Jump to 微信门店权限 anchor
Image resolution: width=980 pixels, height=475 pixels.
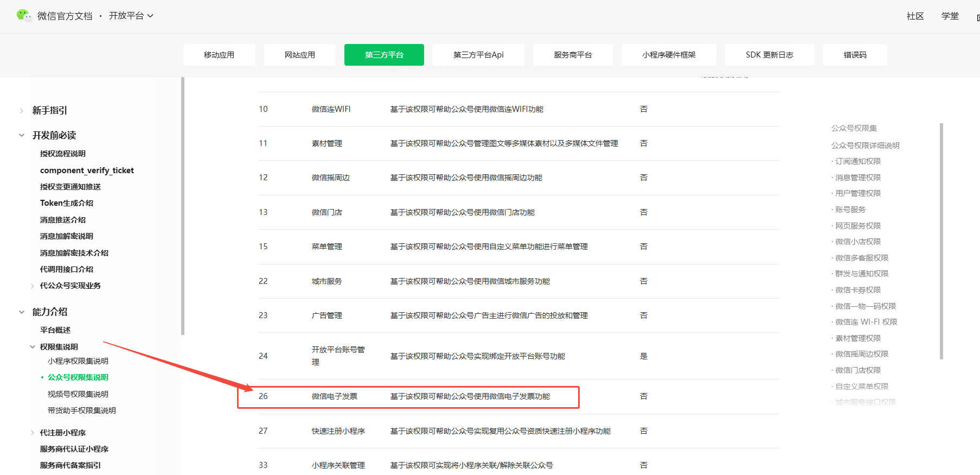click(858, 370)
